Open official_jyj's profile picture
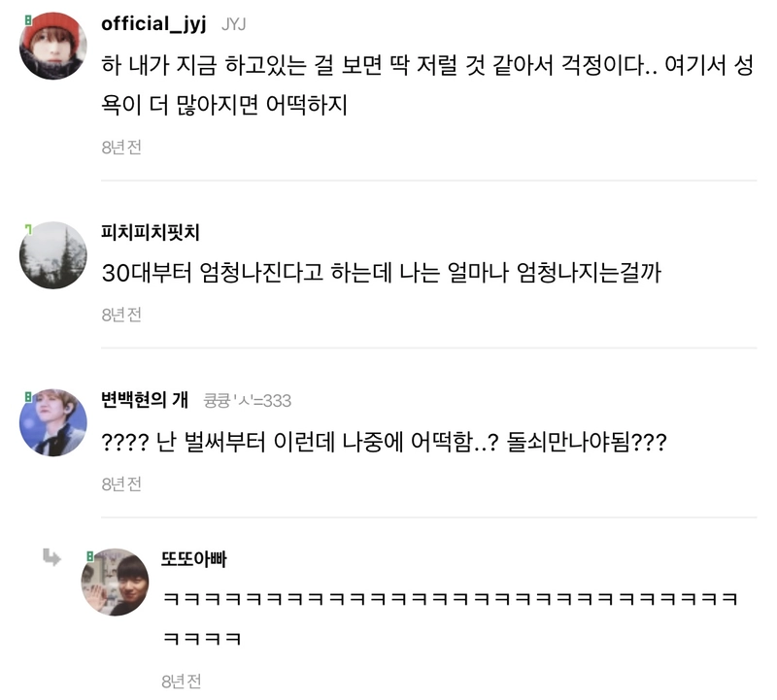Image resolution: width=777 pixels, height=700 pixels. pyautogui.click(x=53, y=46)
